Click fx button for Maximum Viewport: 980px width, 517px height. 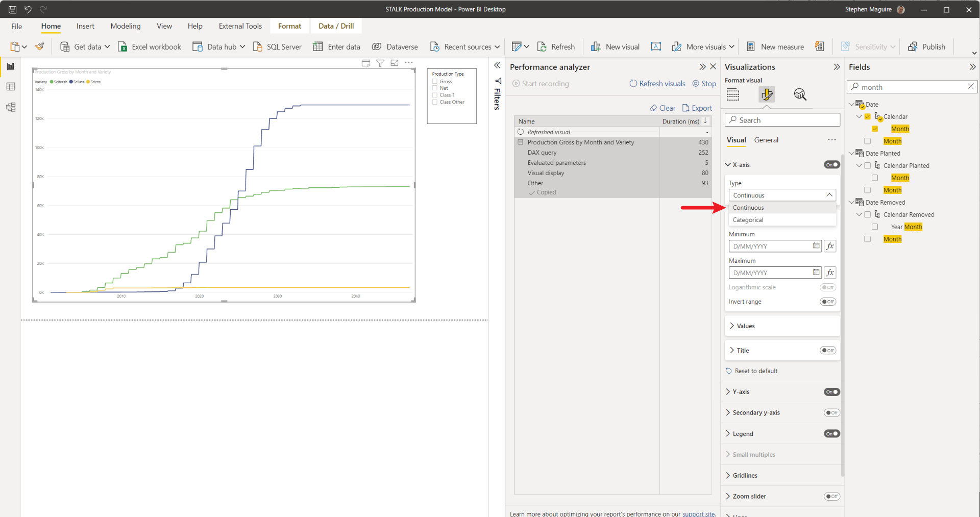tap(830, 273)
